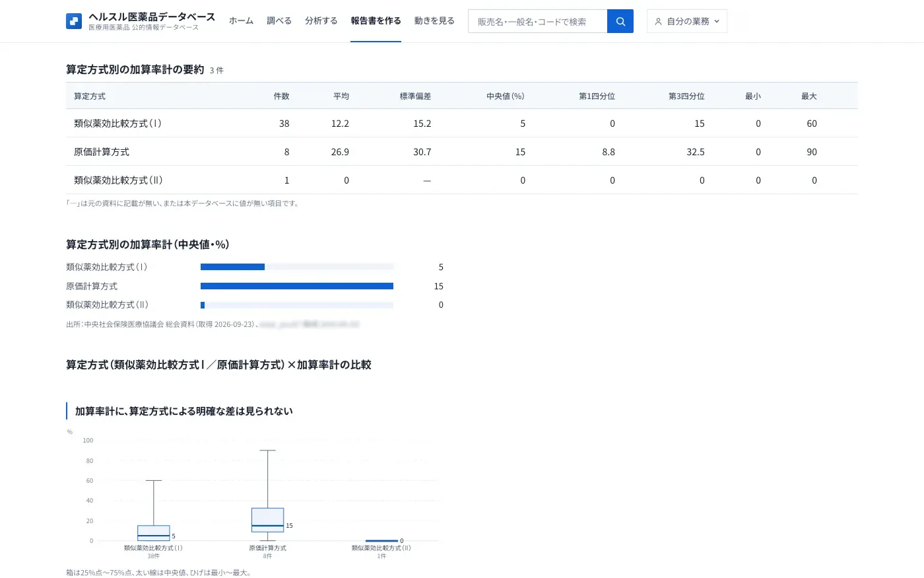Click the 26.9 average cell
The height and width of the screenshot is (578, 924).
pos(340,152)
